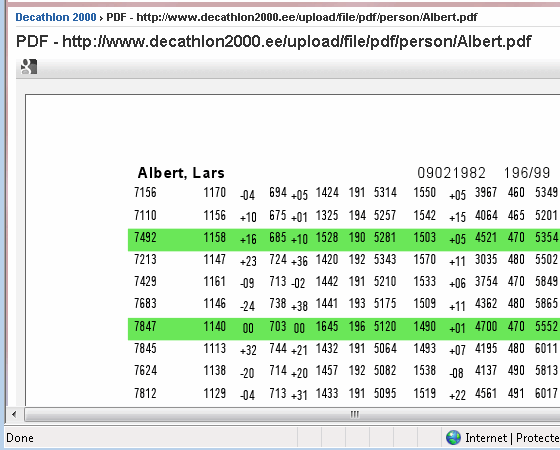Click the value '1138' in the 7624 row
This screenshot has height=450, width=560.
(215, 370)
